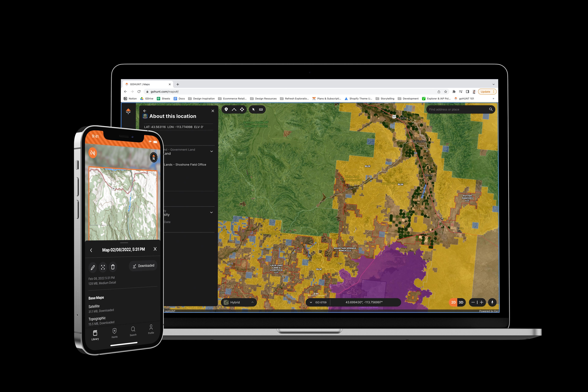Collapse the Government Land section

click(211, 151)
